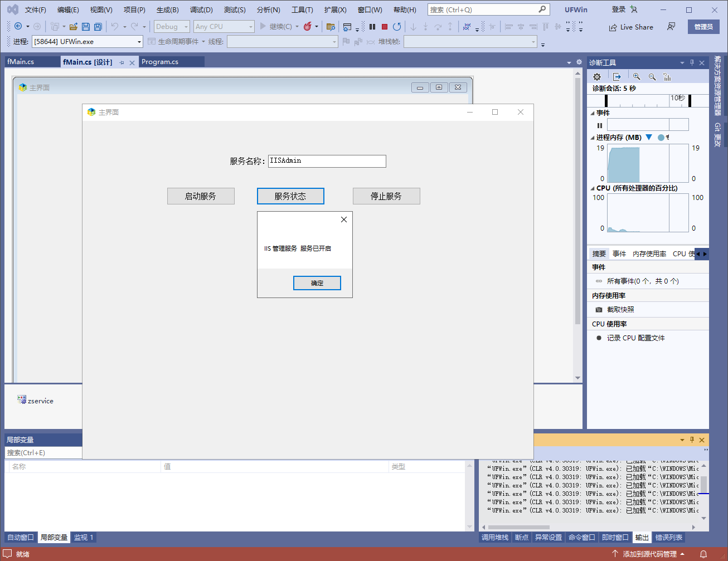This screenshot has height=561, width=728.
Task: Click the find in files toolbar icon
Action: [331, 26]
